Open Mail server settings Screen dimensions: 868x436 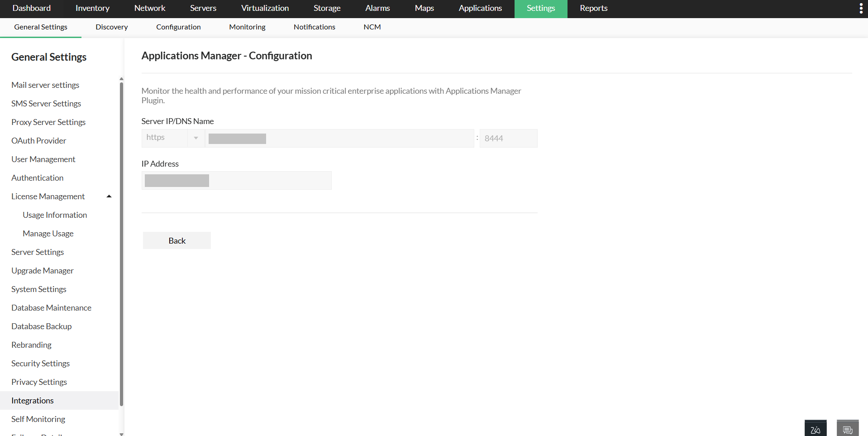click(x=45, y=85)
